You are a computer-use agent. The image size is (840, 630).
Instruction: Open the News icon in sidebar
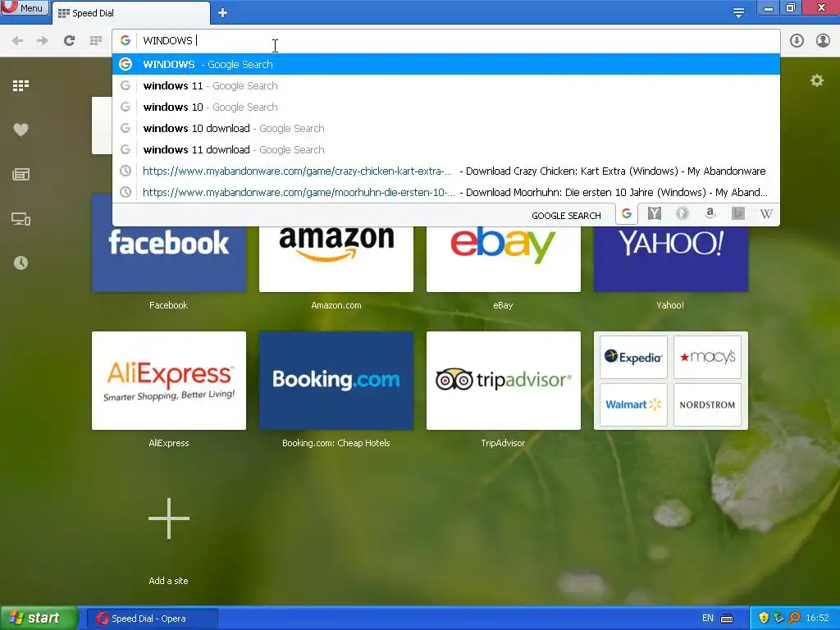[x=21, y=174]
